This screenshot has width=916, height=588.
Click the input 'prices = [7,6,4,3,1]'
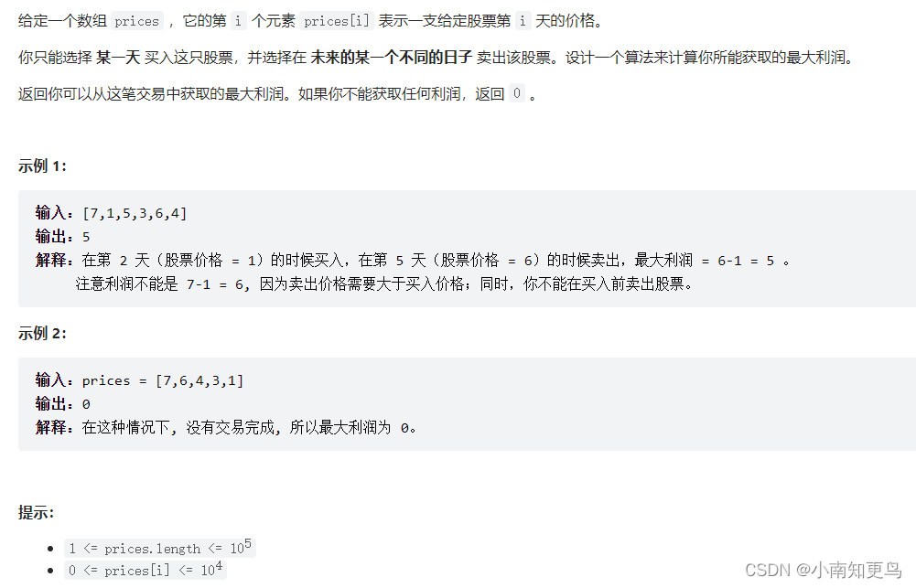162,380
